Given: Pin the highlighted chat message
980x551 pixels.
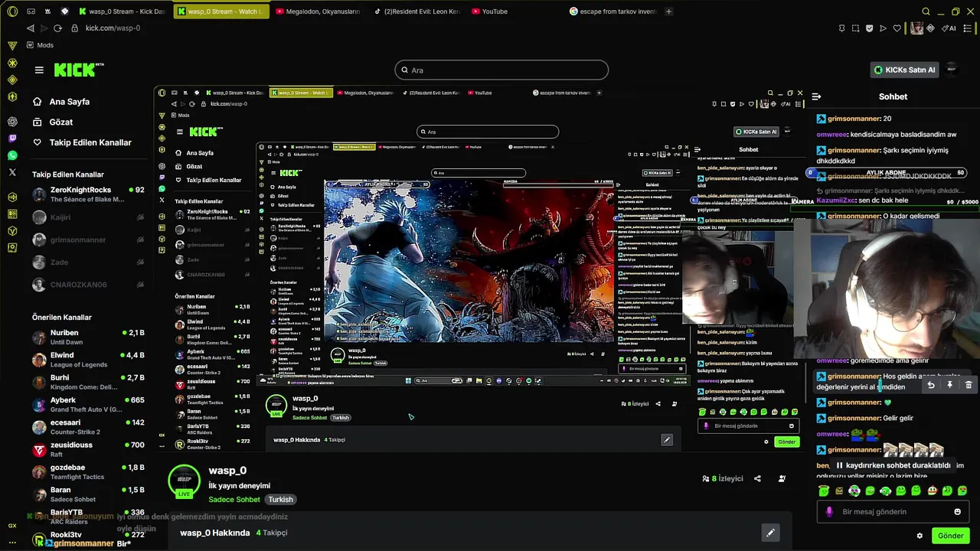Looking at the screenshot, I should coord(949,385).
